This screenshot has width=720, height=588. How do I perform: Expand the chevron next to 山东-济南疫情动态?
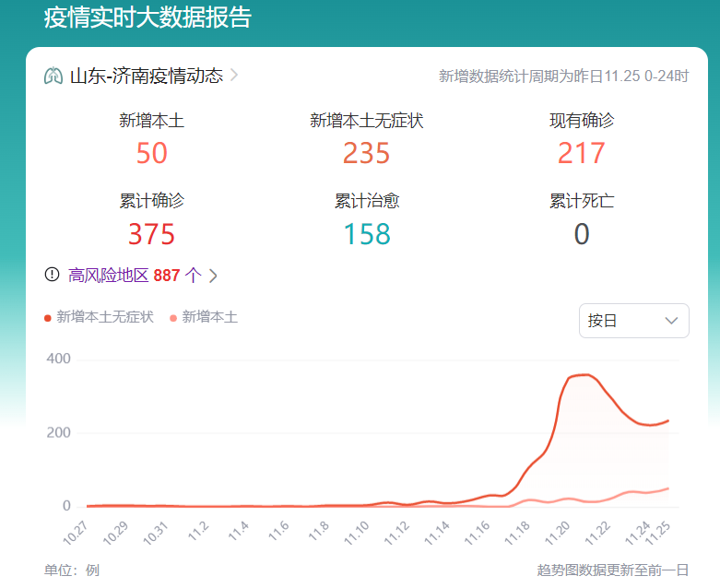pos(234,76)
